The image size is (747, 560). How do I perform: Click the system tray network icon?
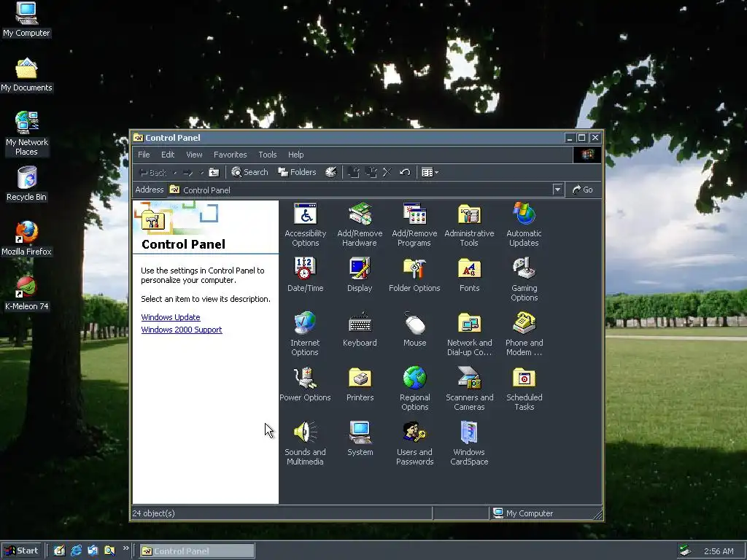pos(685,551)
